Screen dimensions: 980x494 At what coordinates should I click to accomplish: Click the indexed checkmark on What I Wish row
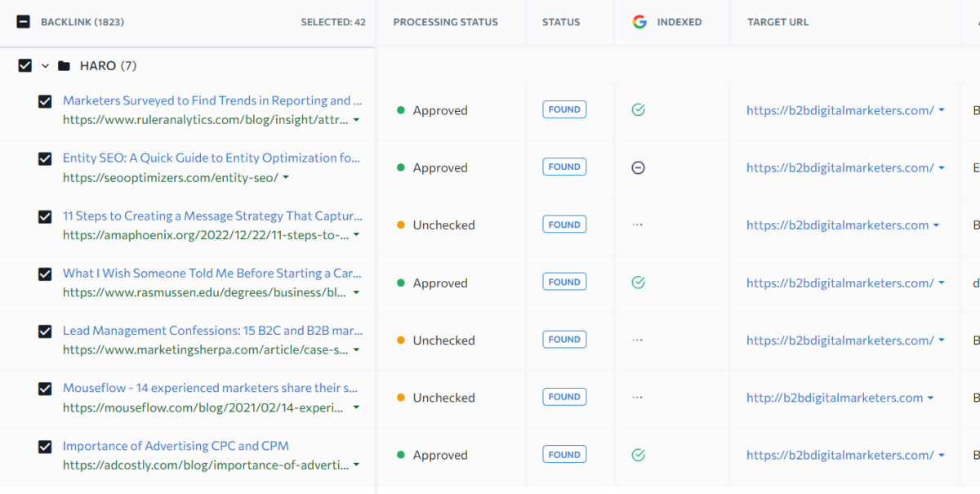click(x=639, y=282)
